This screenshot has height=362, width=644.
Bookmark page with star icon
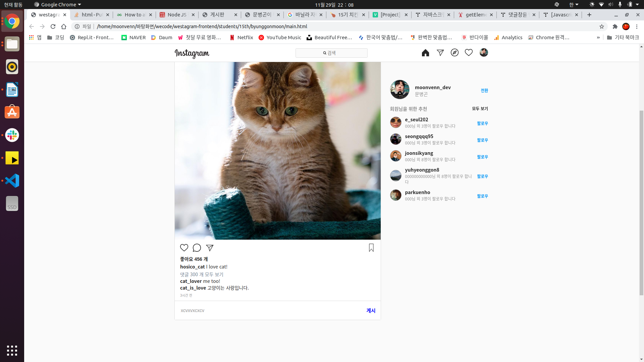[602, 26]
